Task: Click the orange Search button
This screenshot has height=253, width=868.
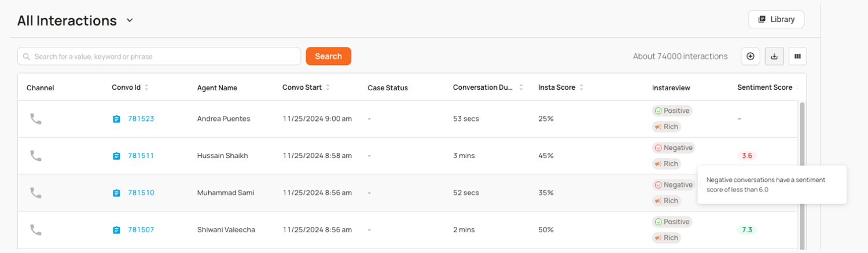Action: [328, 56]
